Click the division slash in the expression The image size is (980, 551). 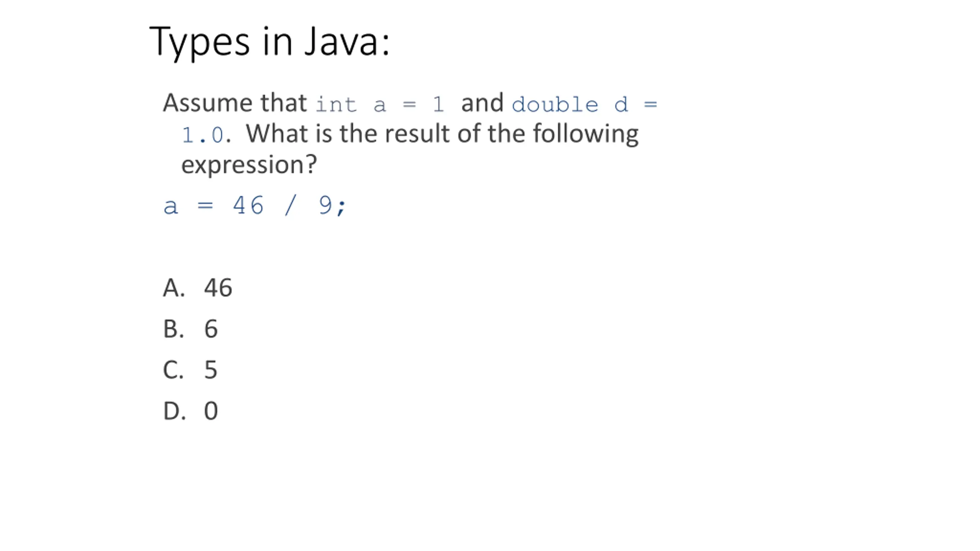pyautogui.click(x=290, y=205)
